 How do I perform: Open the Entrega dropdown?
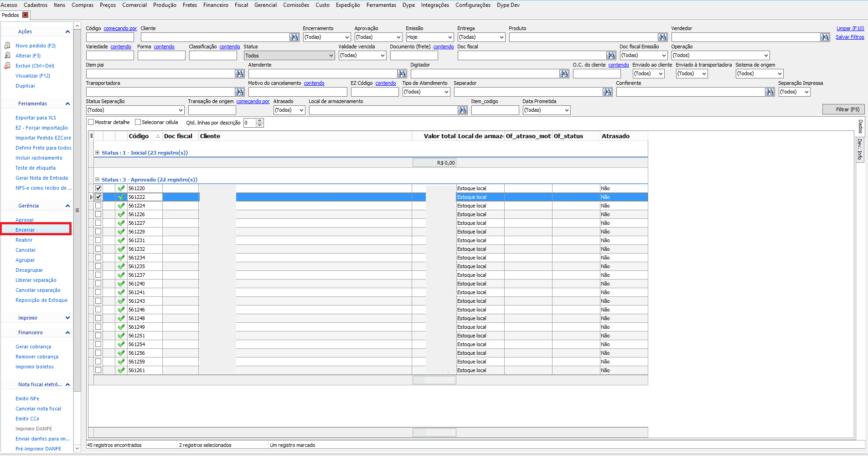[481, 37]
